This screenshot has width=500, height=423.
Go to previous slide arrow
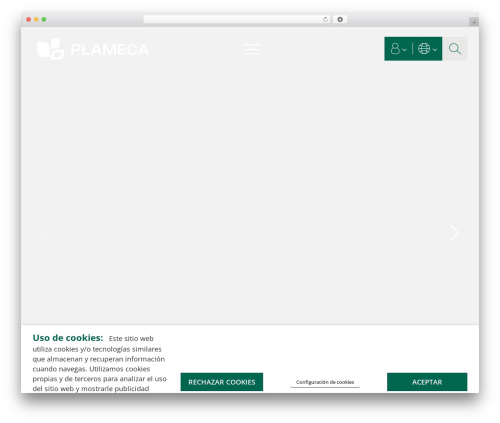tap(46, 232)
